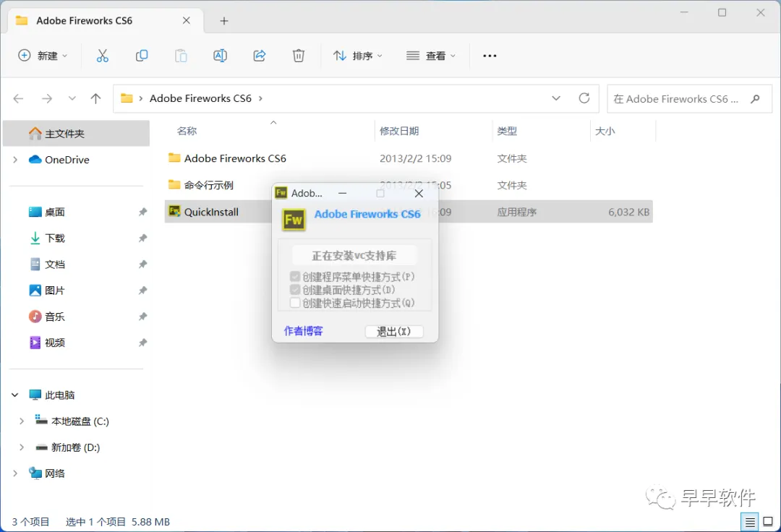The width and height of the screenshot is (781, 532).
Task: Switch to details view icon in status bar
Action: coord(750,522)
